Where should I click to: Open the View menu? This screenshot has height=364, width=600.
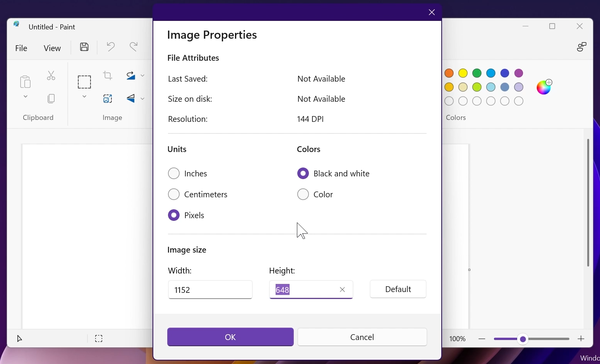(x=52, y=48)
